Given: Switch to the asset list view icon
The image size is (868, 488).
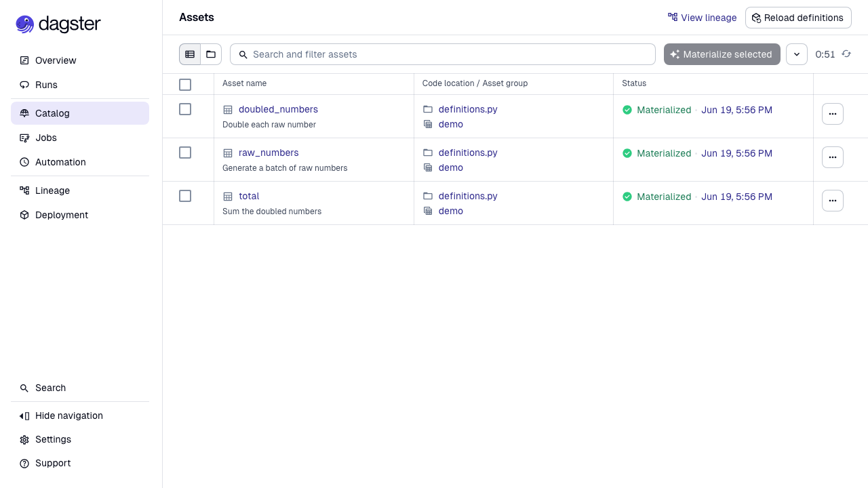Looking at the screenshot, I should pyautogui.click(x=190, y=54).
